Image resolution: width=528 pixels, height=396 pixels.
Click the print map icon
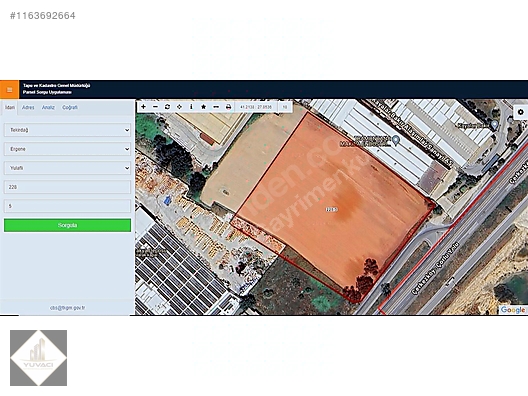pyautogui.click(x=228, y=107)
